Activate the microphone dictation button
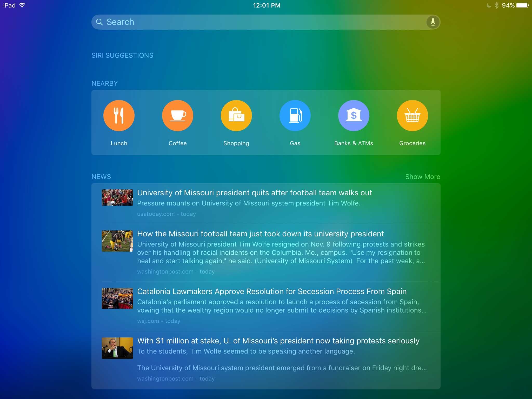This screenshot has height=399, width=532. pyautogui.click(x=433, y=22)
